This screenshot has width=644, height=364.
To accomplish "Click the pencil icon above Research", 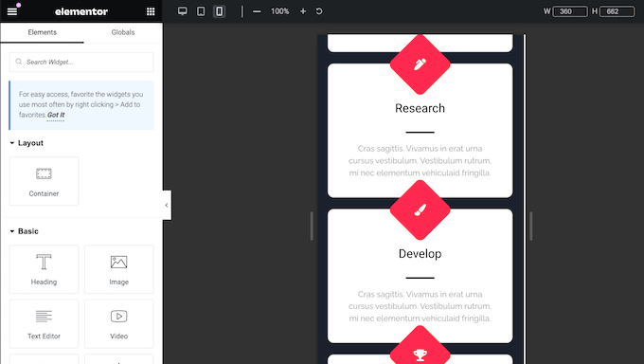I will click(x=420, y=64).
